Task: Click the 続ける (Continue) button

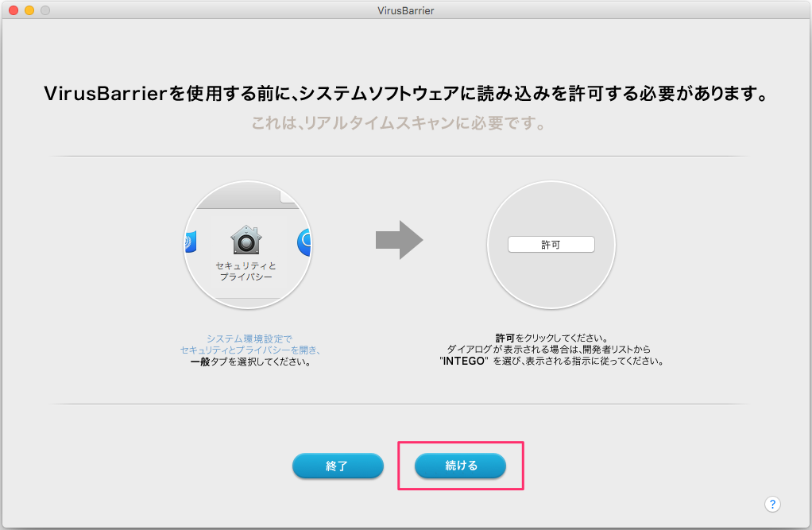Action: pos(460,465)
